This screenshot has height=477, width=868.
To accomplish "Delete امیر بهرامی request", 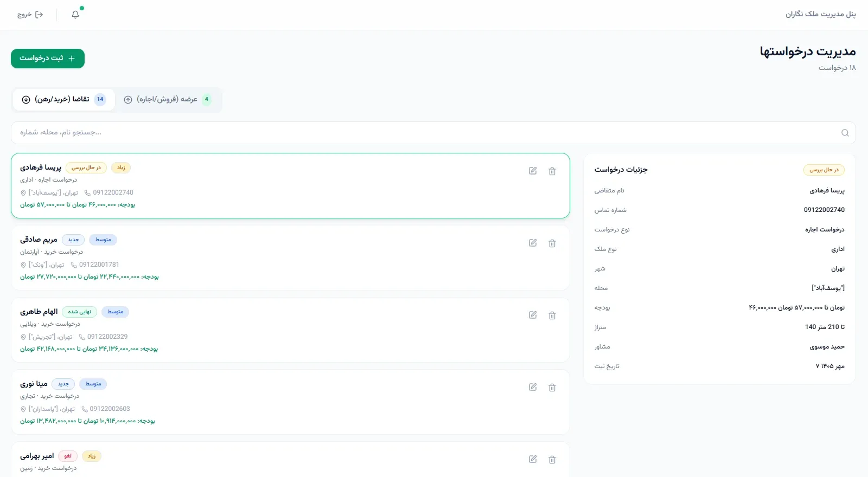I will pos(552,459).
